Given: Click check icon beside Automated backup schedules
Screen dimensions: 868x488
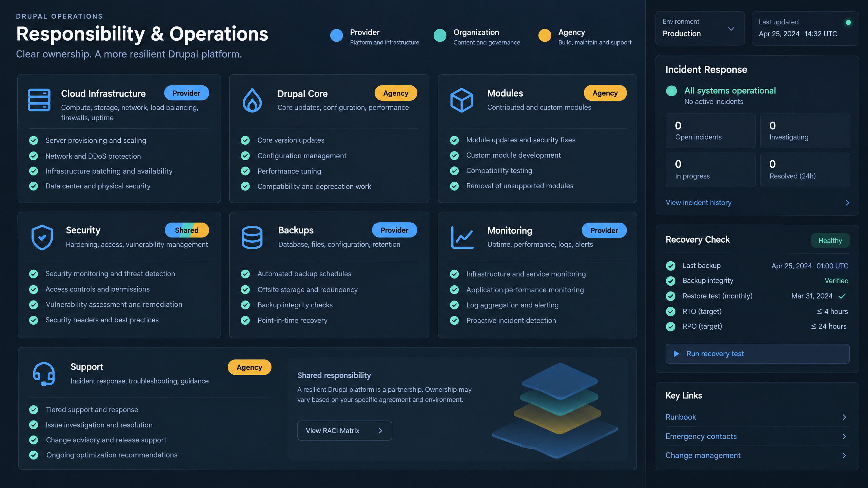Looking at the screenshot, I should pyautogui.click(x=245, y=274).
